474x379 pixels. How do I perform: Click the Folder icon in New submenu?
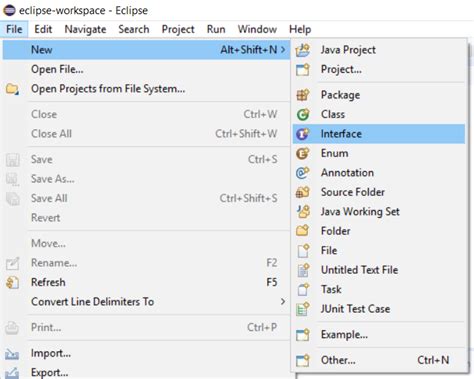point(303,231)
